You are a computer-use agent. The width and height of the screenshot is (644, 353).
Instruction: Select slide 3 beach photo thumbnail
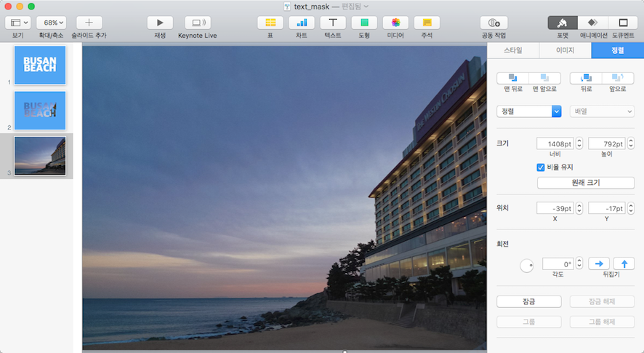(x=40, y=156)
